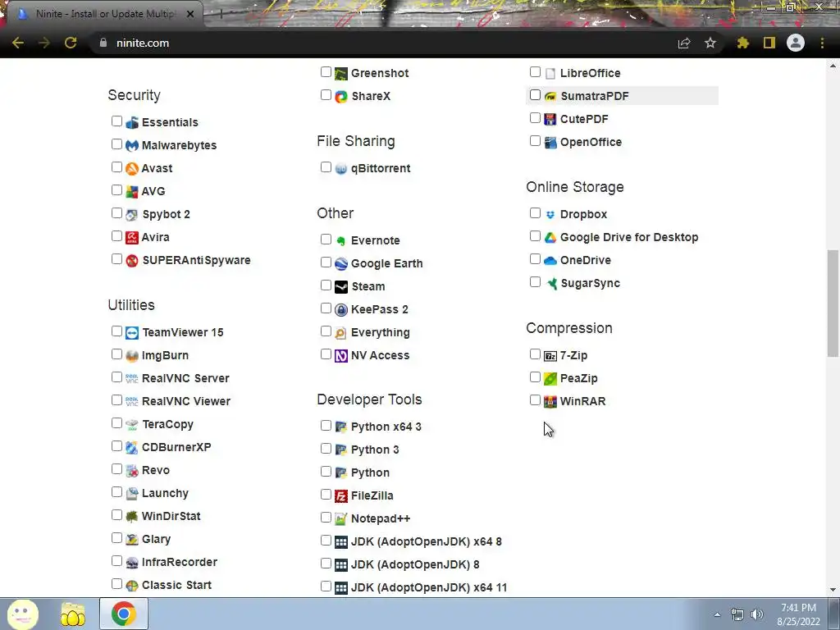
Task: Check the Glary checkbox
Action: pos(116,538)
